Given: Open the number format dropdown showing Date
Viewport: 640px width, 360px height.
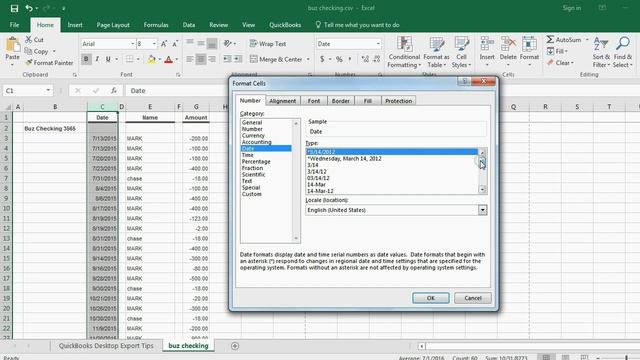Looking at the screenshot, I should [378, 44].
